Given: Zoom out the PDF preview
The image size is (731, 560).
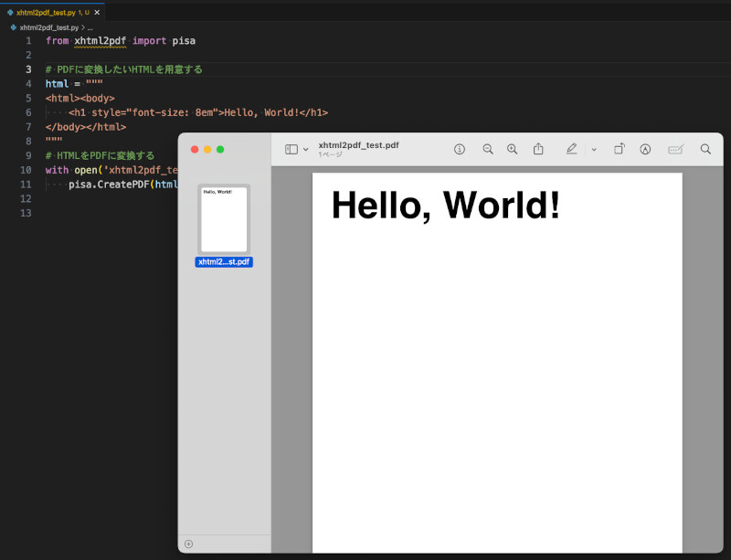Looking at the screenshot, I should point(488,149).
